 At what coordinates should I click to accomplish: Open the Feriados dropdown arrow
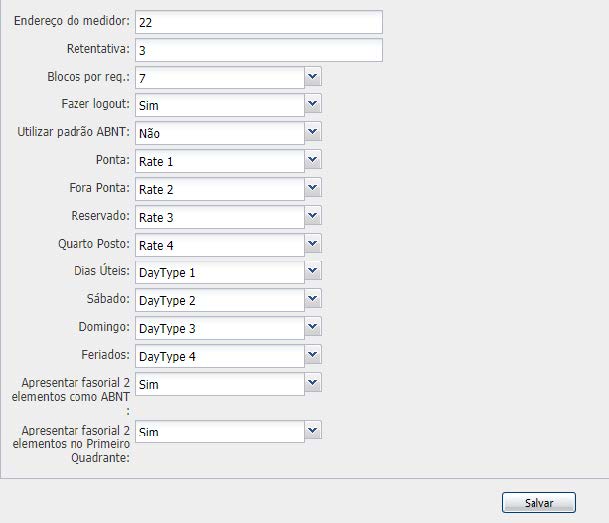[x=313, y=355]
